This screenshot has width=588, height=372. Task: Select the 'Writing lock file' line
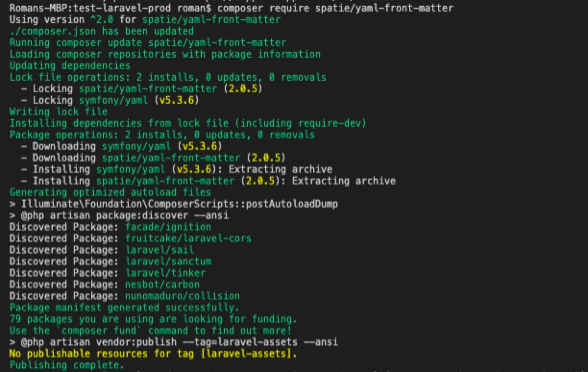tap(59, 112)
